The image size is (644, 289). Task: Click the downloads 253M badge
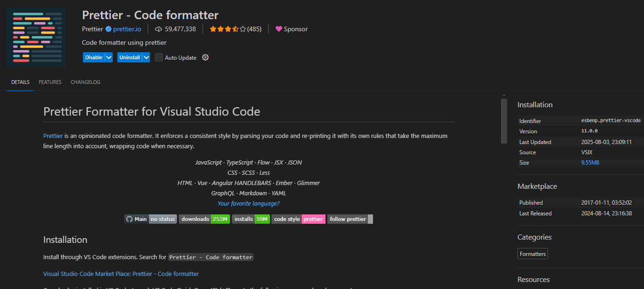coord(204,219)
